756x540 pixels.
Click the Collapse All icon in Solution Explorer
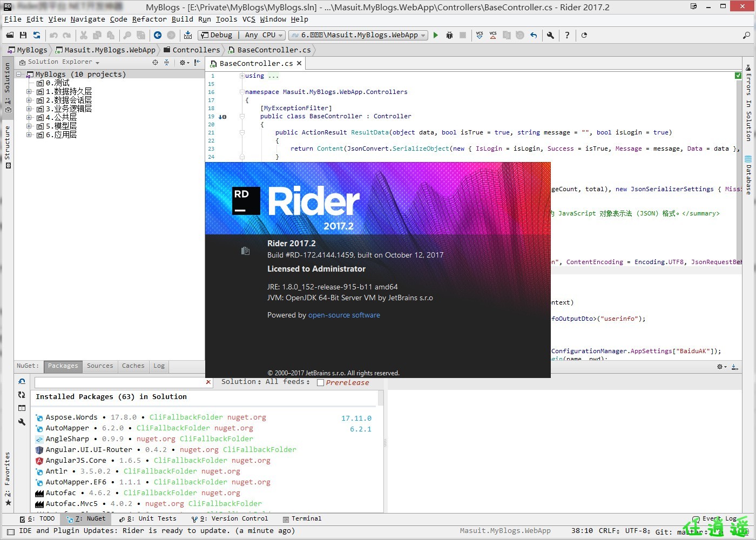pos(166,63)
